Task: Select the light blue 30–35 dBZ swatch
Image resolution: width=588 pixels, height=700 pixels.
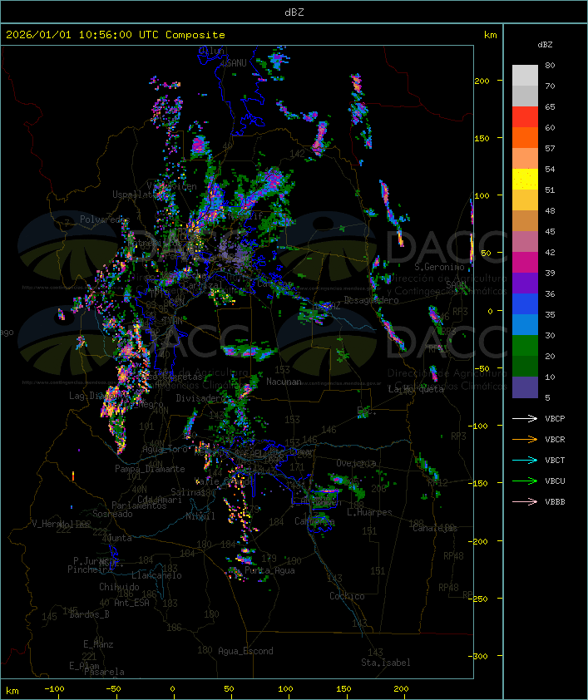Action: tap(525, 325)
